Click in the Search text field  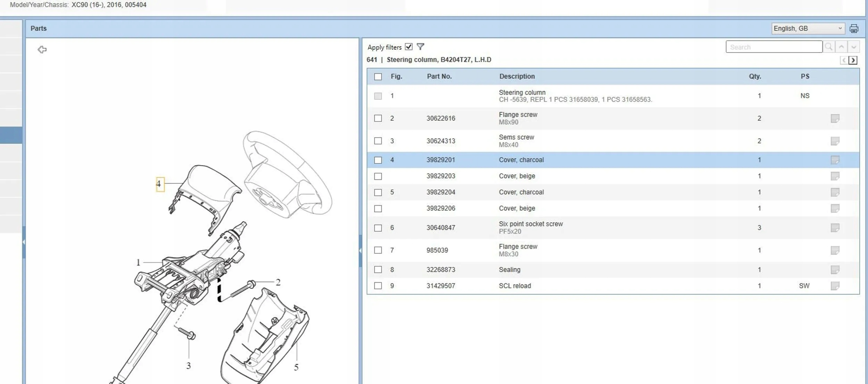pos(774,47)
